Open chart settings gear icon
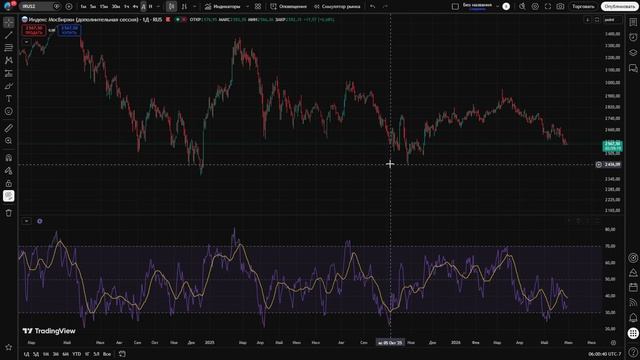 [535, 7]
